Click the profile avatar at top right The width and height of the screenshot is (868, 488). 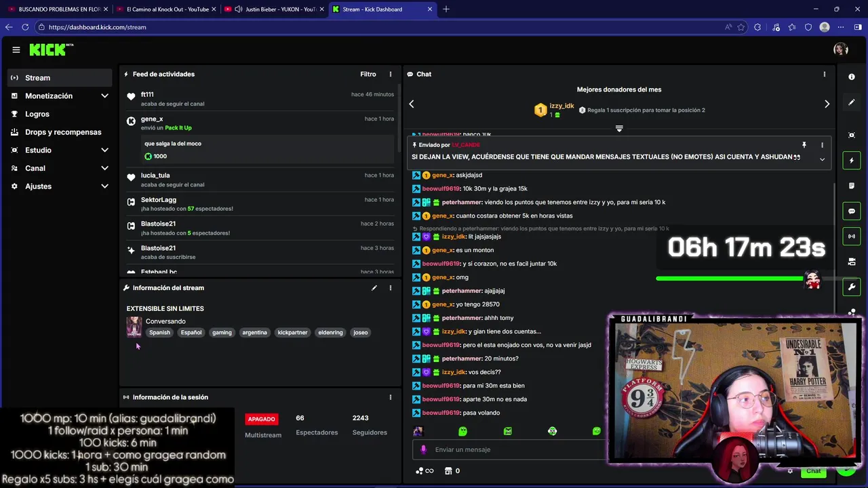click(841, 49)
